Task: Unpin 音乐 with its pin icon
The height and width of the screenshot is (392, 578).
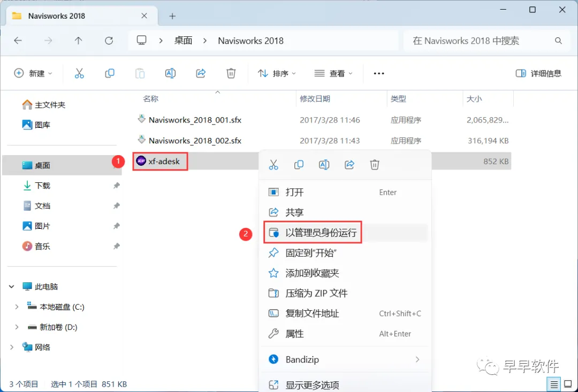Action: point(117,246)
